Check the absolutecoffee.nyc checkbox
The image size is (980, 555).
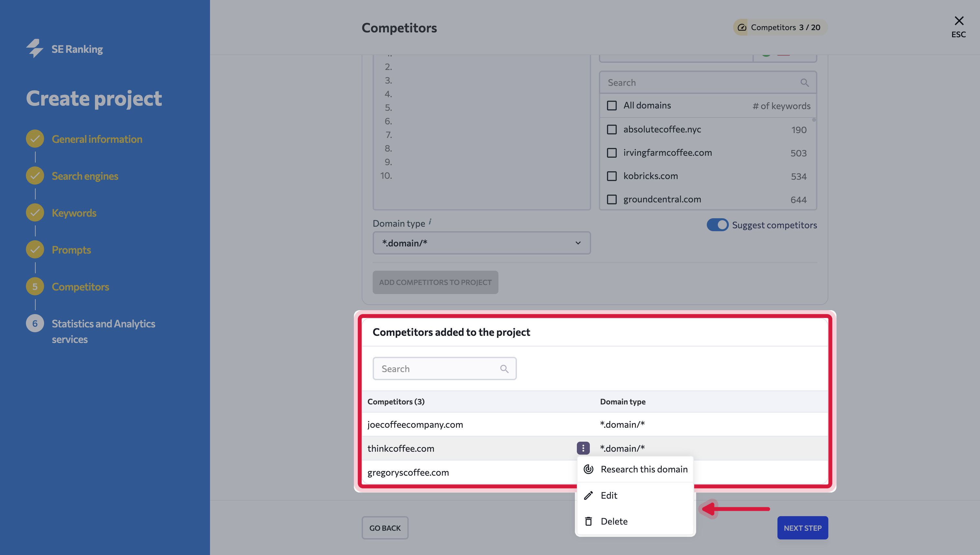(612, 130)
